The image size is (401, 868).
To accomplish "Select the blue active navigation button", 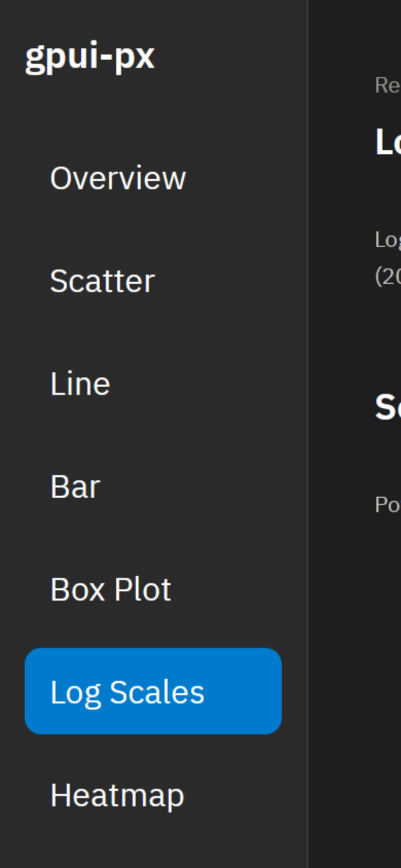I will pyautogui.click(x=153, y=691).
